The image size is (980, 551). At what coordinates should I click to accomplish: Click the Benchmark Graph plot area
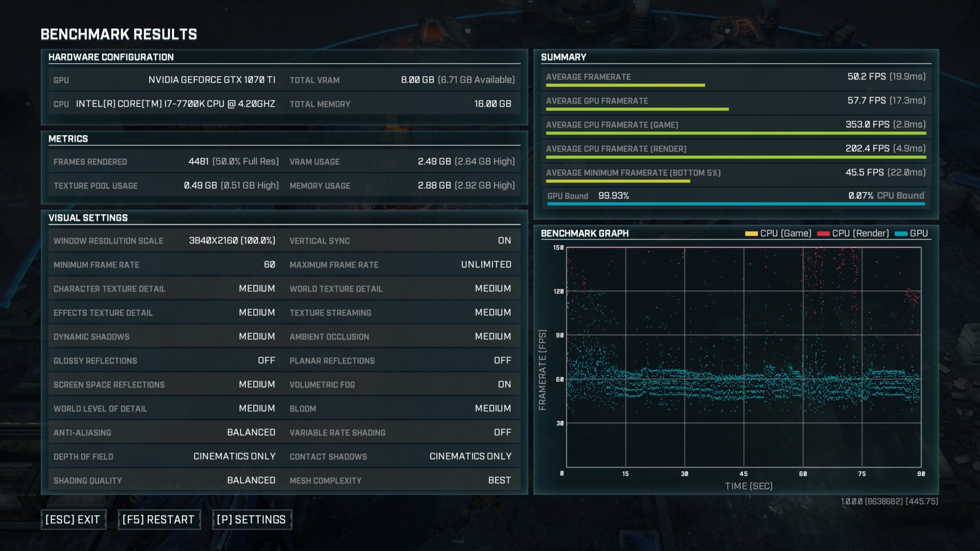744,357
